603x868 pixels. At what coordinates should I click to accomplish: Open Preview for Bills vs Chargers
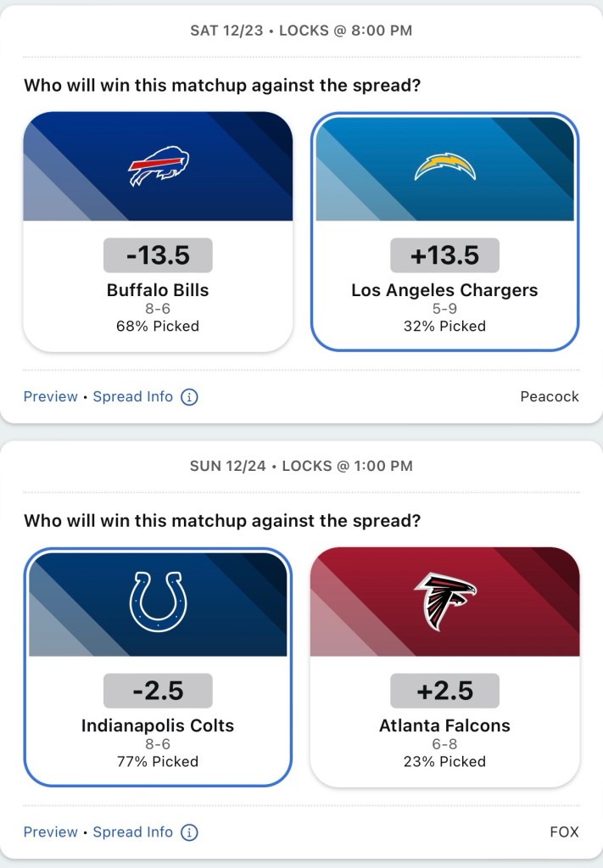pos(50,397)
